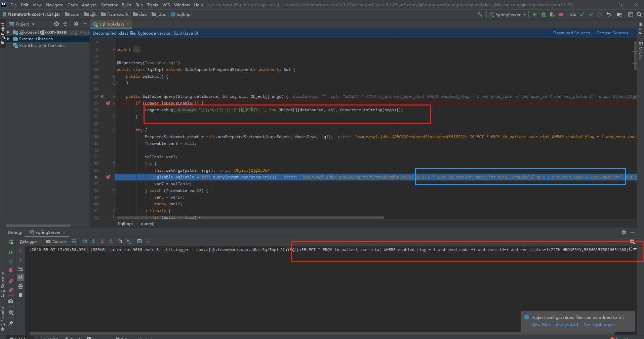Toggle soft-wrap in the console
This screenshot has height=339, width=644.
(x=21, y=269)
